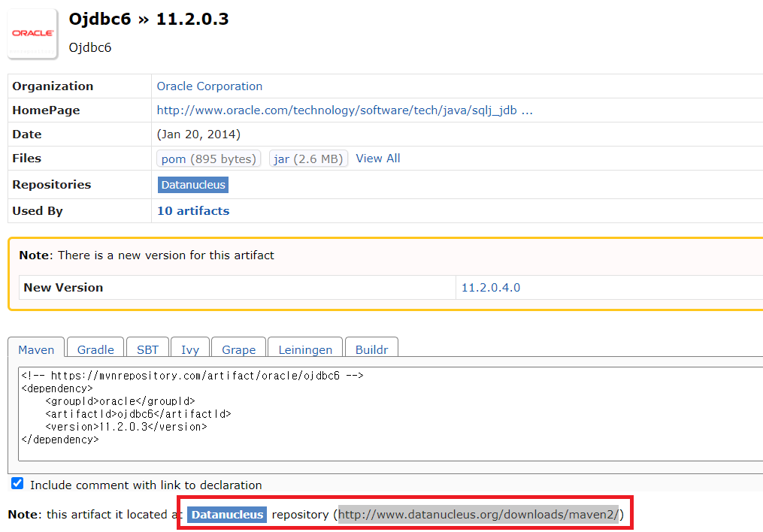Image resolution: width=763 pixels, height=532 pixels.
Task: Click the Datanucleus badge in the bottom note
Action: (227, 515)
